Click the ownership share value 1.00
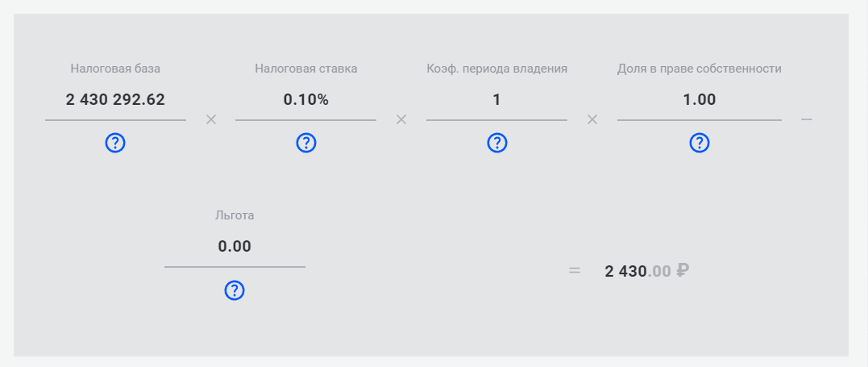This screenshot has height=367, width=868. pyautogui.click(x=700, y=100)
